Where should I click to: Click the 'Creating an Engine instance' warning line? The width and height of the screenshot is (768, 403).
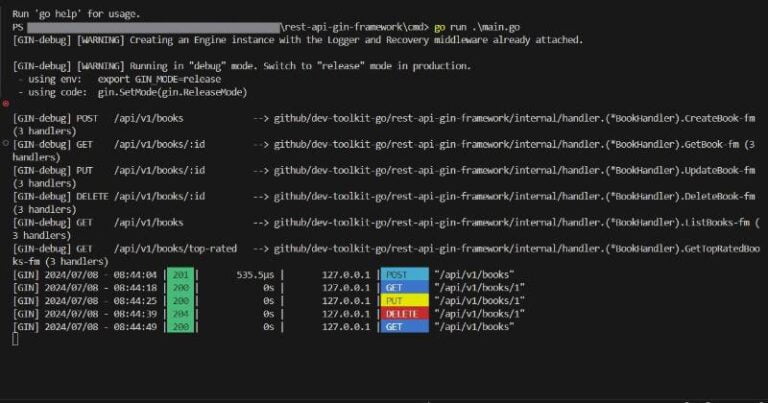(x=298, y=40)
